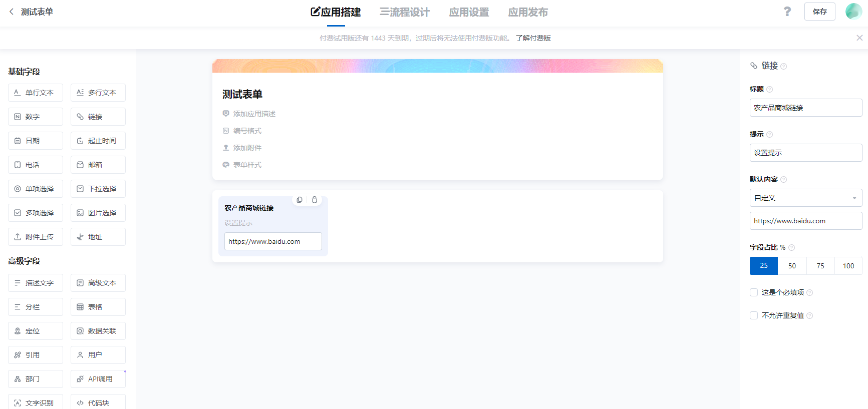Enable the 这是个必填项 checkbox

pos(754,292)
